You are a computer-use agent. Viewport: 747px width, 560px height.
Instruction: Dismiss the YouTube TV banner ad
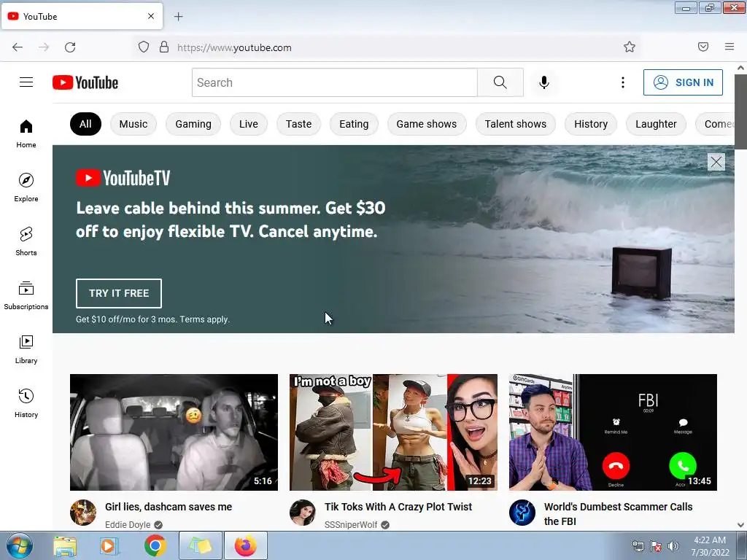tap(716, 162)
